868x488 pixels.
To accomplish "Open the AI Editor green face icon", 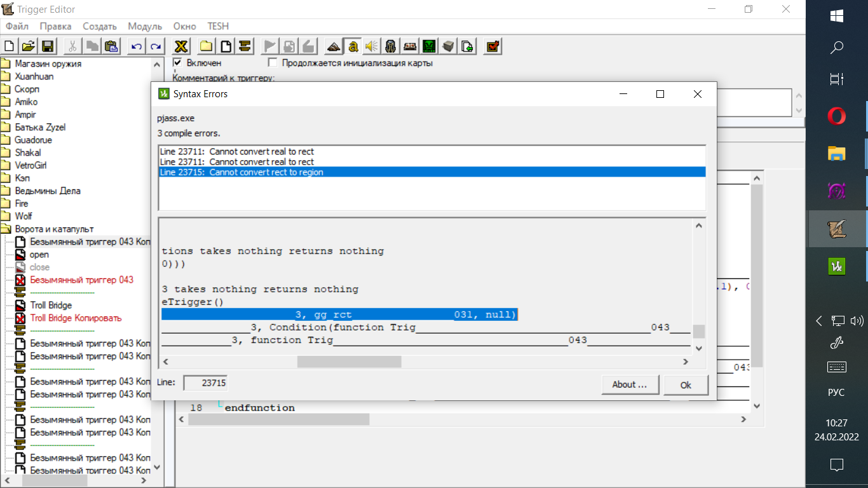I will [x=430, y=46].
